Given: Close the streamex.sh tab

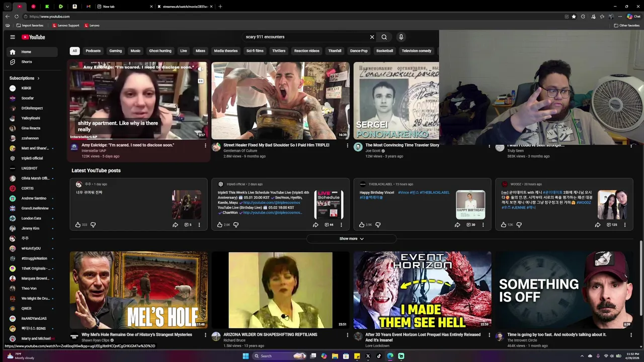Looking at the screenshot, I should pyautogui.click(x=211, y=7).
